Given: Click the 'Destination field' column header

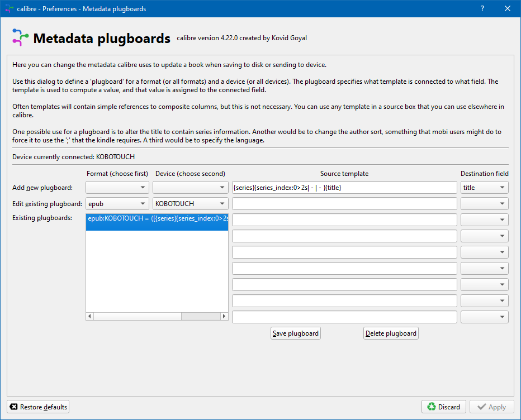Looking at the screenshot, I should (x=485, y=174).
